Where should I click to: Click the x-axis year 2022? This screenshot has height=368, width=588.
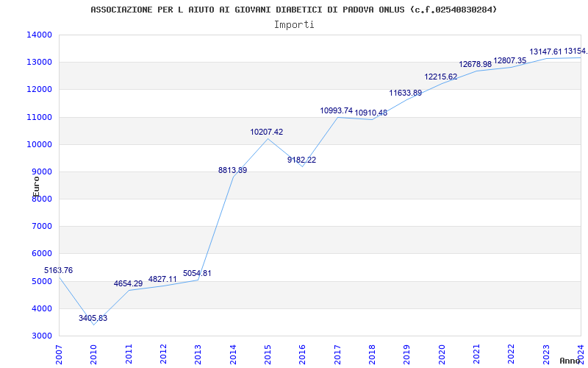click(x=512, y=354)
